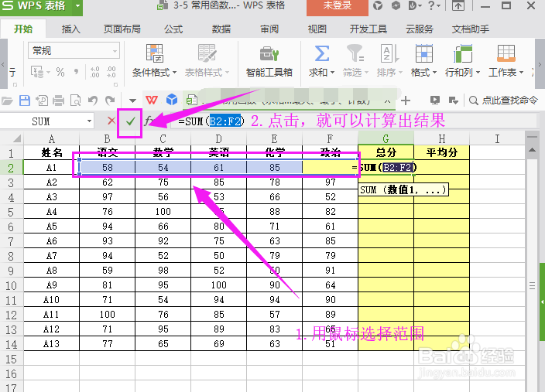Click the increase decimal places icon
This screenshot has width=545, height=392.
95,72
